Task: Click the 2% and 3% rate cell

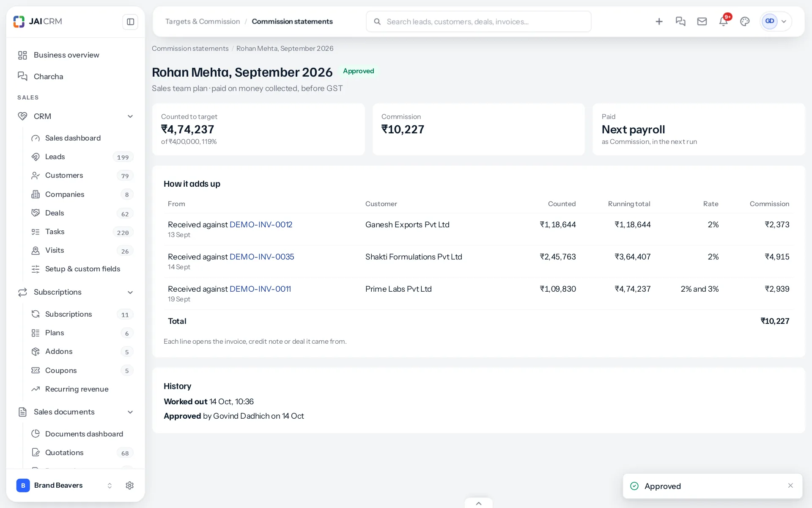Action: click(700, 289)
